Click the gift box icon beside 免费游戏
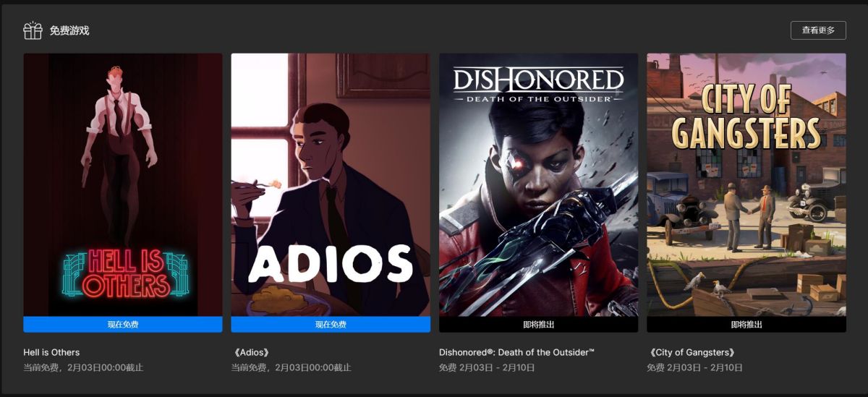 (33, 30)
